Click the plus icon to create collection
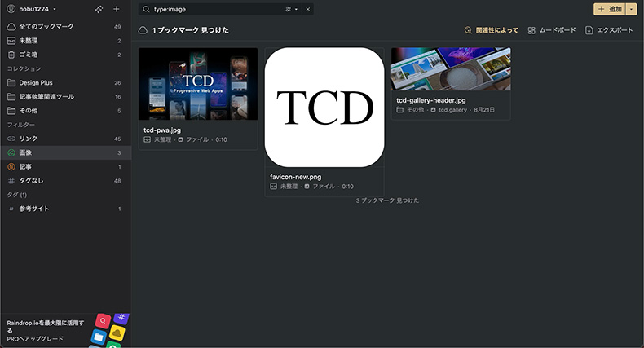The width and height of the screenshot is (644, 348). [x=117, y=9]
